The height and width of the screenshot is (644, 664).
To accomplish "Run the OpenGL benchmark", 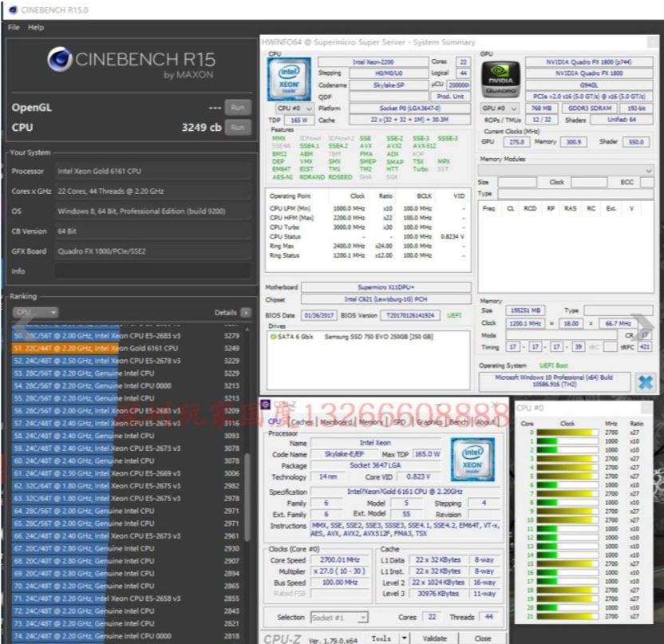I will tap(238, 107).
